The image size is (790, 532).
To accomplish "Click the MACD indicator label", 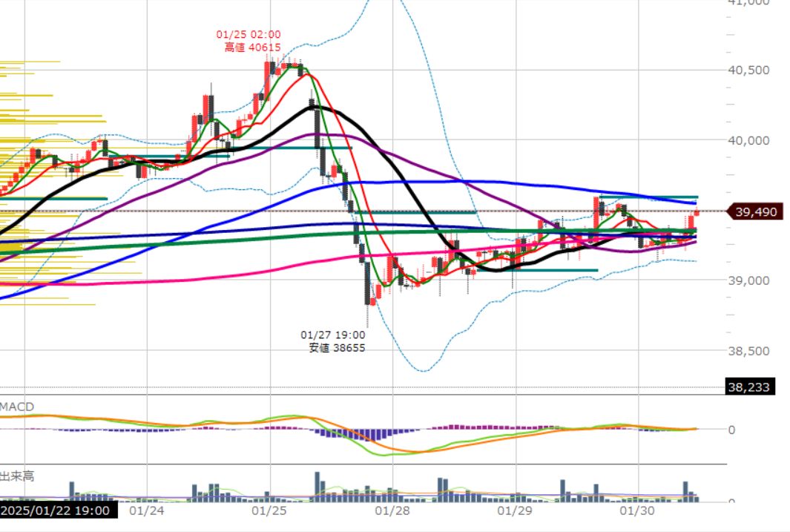I will click(x=17, y=407).
